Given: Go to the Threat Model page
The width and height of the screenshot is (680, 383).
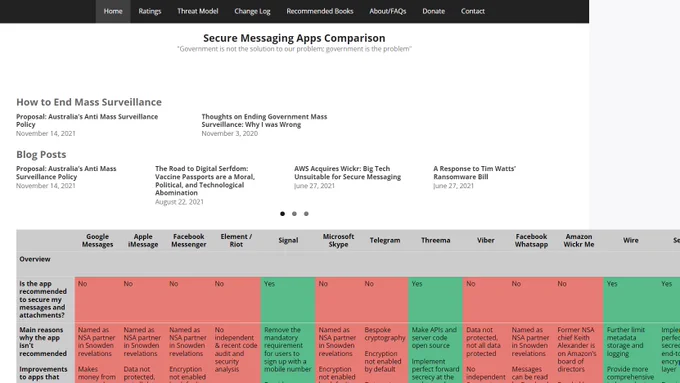Looking at the screenshot, I should [x=197, y=11].
